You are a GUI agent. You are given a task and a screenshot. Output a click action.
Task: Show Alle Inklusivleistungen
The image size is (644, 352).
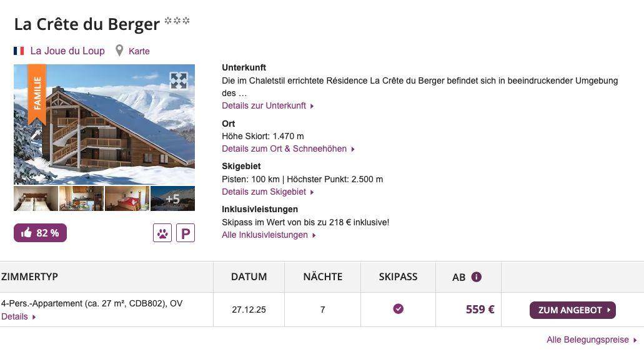click(x=269, y=235)
